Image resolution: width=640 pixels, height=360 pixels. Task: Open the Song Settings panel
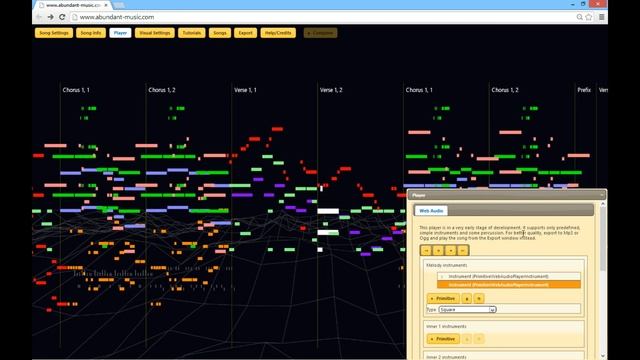pos(54,33)
